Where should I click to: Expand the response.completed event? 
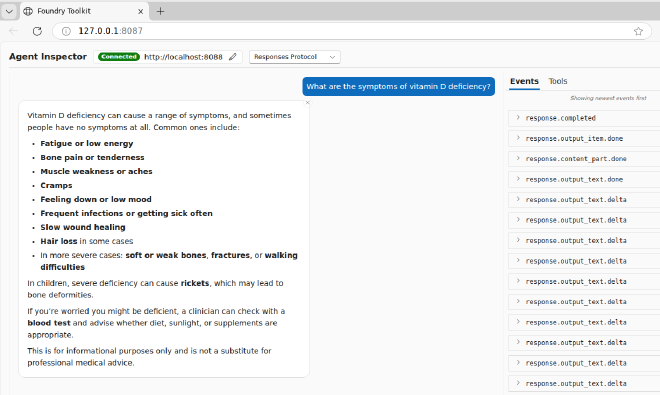click(x=584, y=118)
